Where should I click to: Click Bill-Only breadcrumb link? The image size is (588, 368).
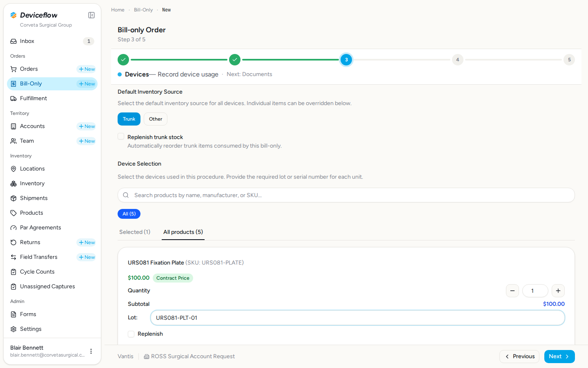coord(143,10)
